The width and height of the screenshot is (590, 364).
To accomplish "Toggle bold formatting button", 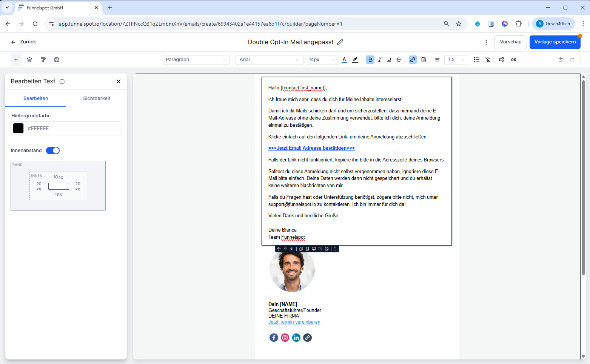I will [370, 60].
